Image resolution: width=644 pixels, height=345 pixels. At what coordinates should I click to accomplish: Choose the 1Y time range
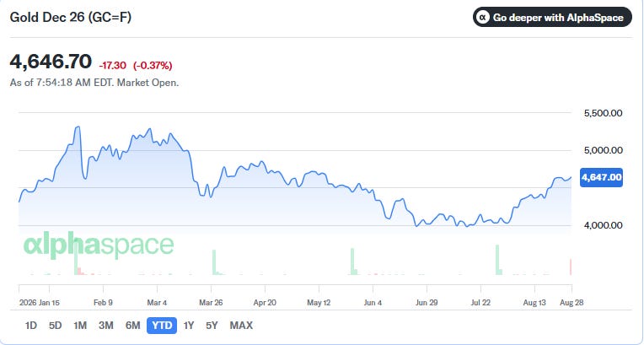pyautogui.click(x=188, y=326)
